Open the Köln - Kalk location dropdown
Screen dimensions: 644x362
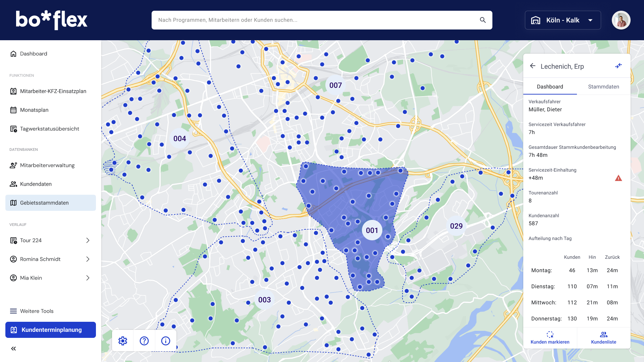[563, 20]
